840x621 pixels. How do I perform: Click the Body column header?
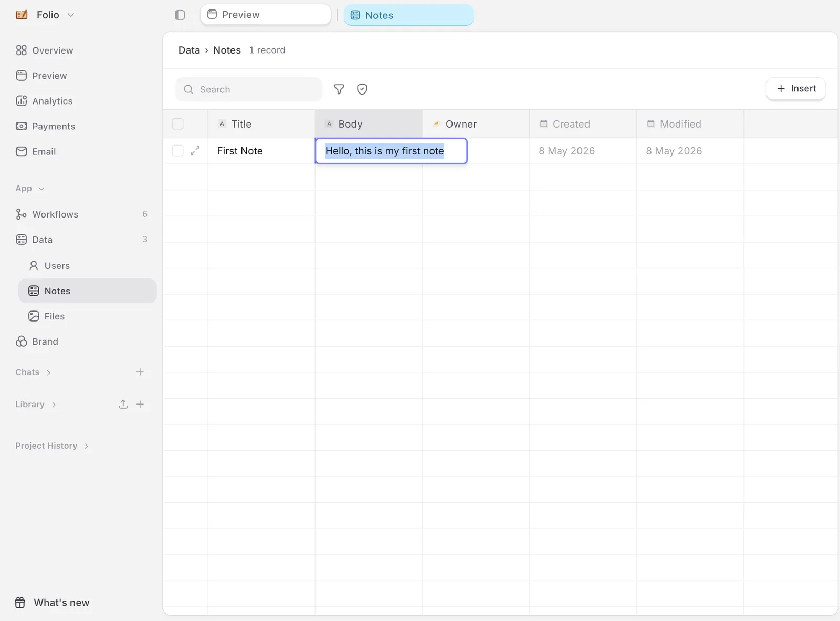click(369, 124)
